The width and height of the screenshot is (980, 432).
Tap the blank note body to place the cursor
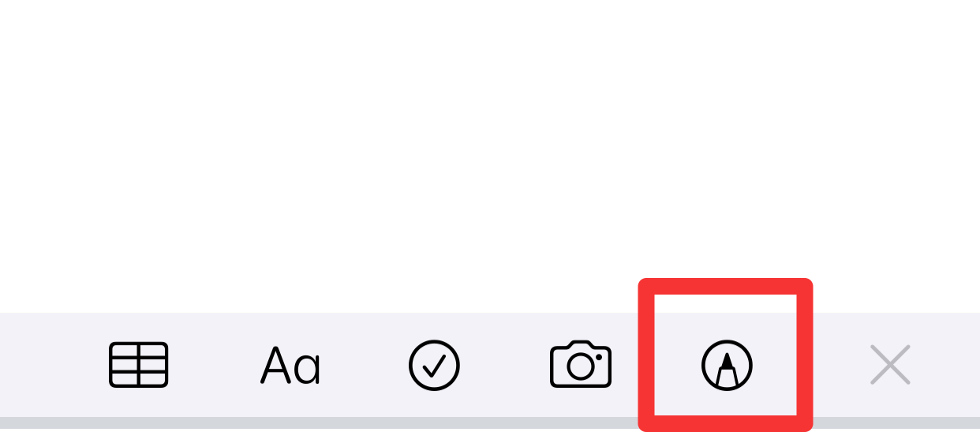[x=490, y=156]
